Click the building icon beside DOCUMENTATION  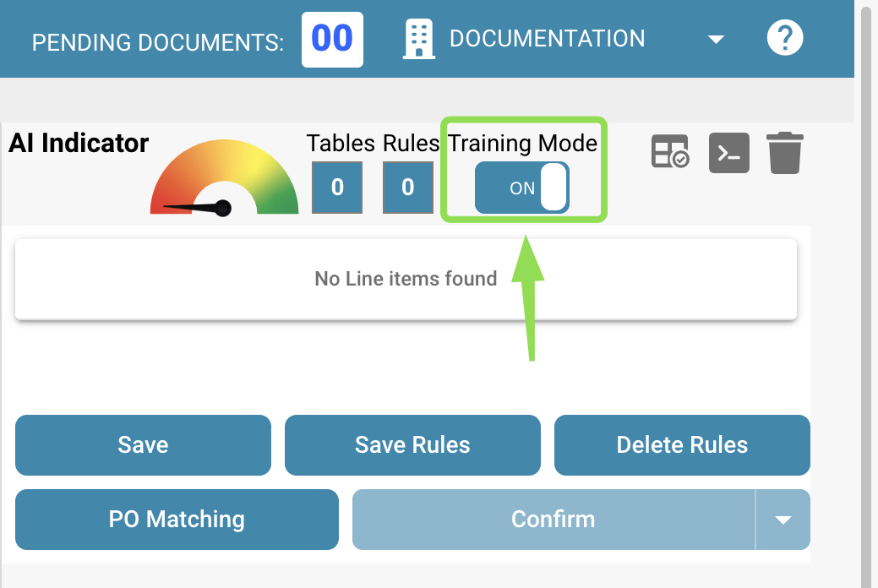point(419,40)
